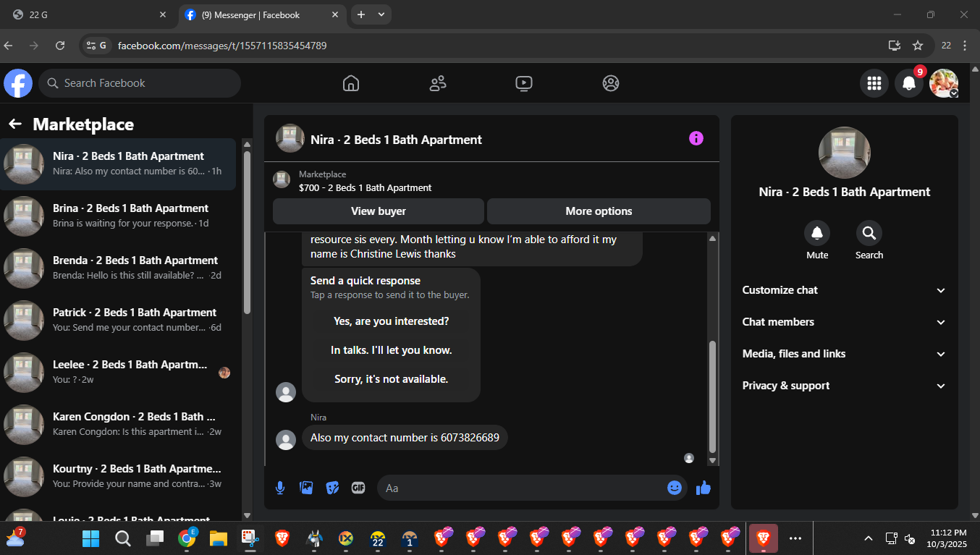
Task: Open Brenda's apartment conversation
Action: click(x=119, y=268)
